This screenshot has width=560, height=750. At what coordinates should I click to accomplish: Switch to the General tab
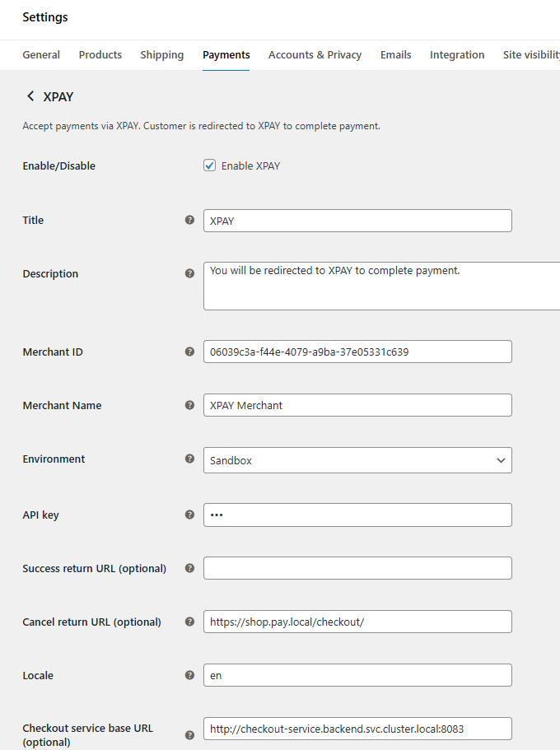tap(41, 55)
